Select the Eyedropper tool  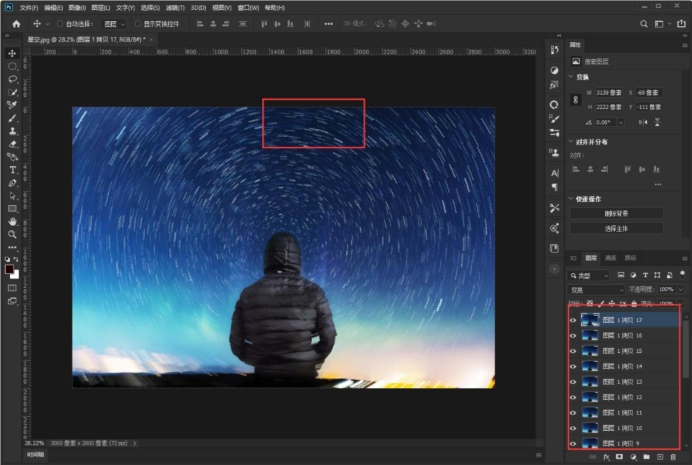click(12, 105)
